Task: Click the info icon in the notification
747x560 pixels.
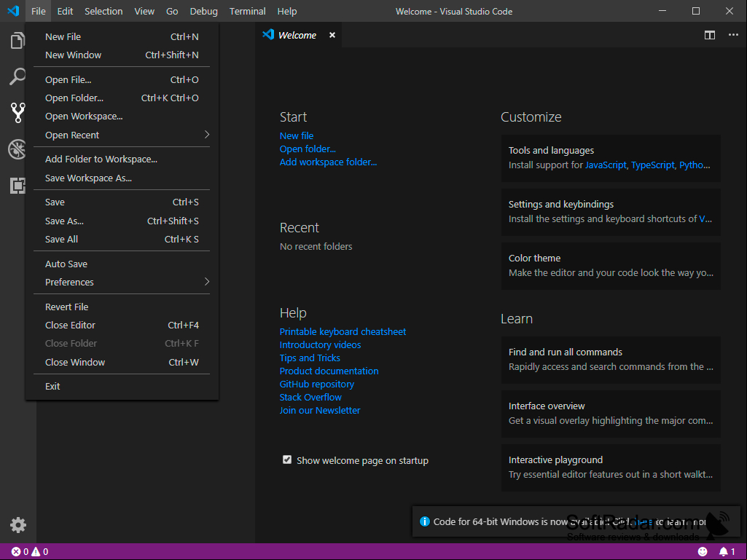Action: tap(424, 521)
